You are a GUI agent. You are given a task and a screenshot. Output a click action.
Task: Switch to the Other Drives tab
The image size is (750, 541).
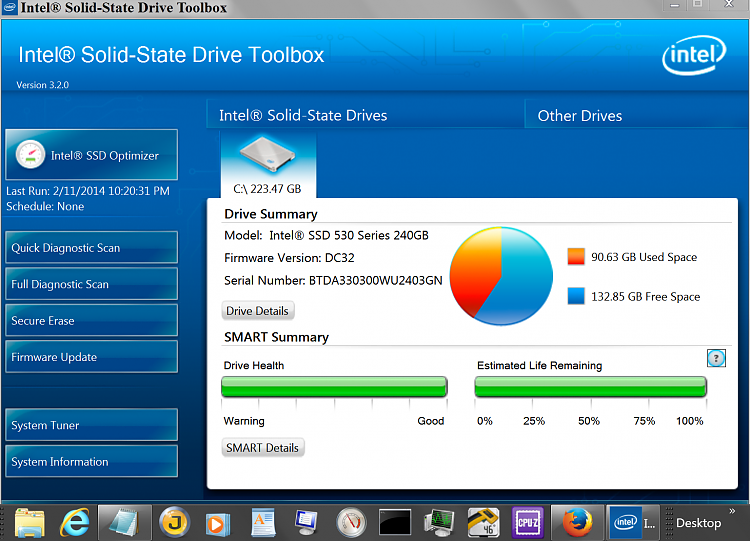(636, 115)
